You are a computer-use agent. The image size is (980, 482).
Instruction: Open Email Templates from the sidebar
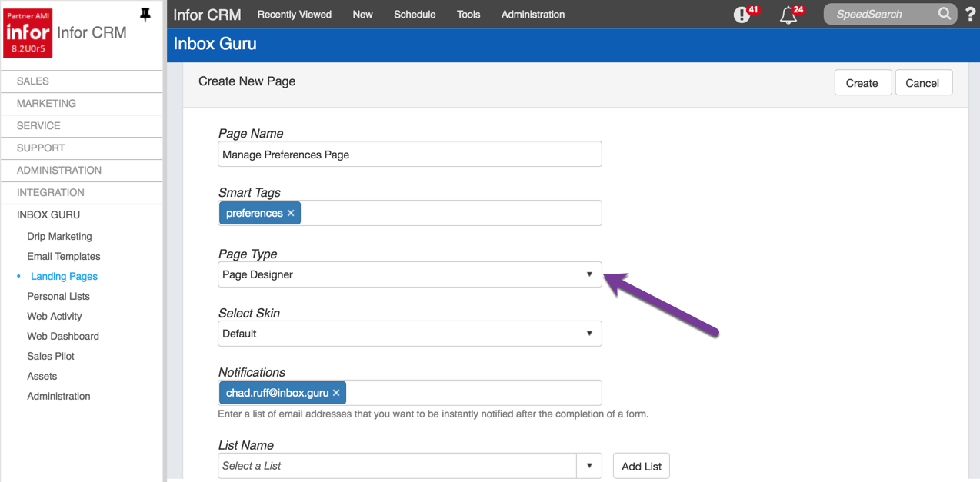coord(64,256)
